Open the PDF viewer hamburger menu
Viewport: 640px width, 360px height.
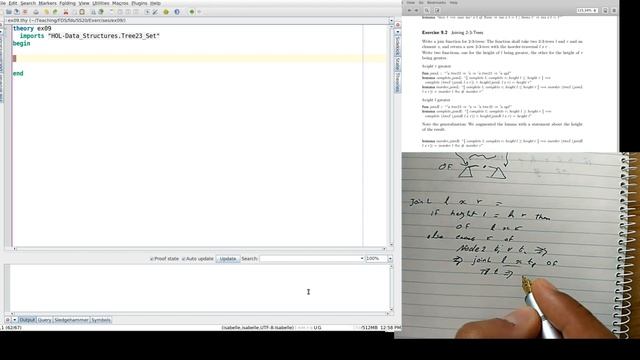(x=614, y=10)
